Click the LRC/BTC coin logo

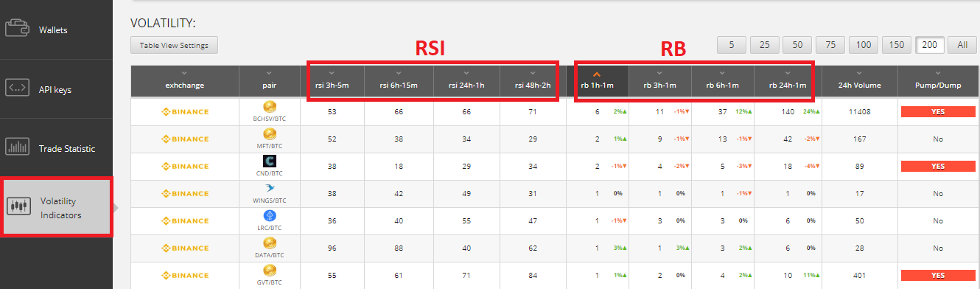(270, 216)
